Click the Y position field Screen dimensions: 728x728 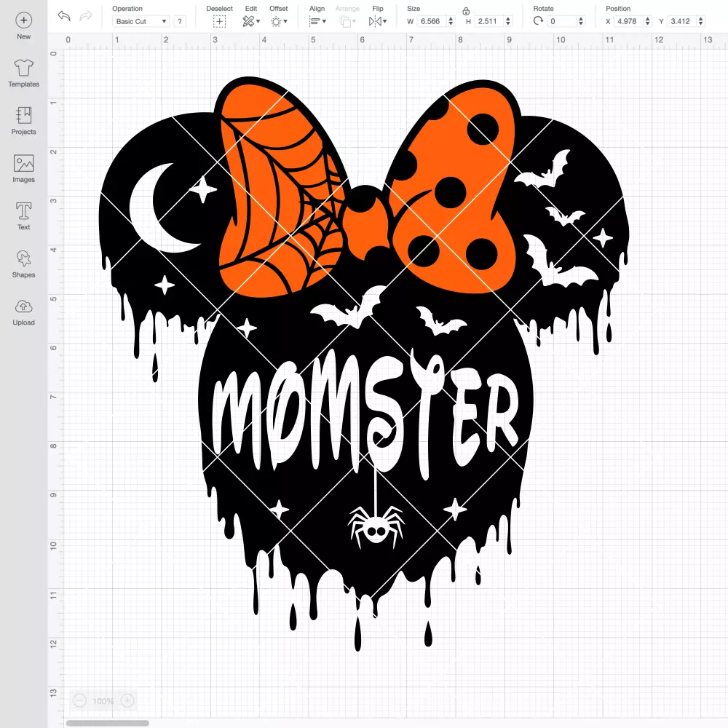pyautogui.click(x=681, y=21)
